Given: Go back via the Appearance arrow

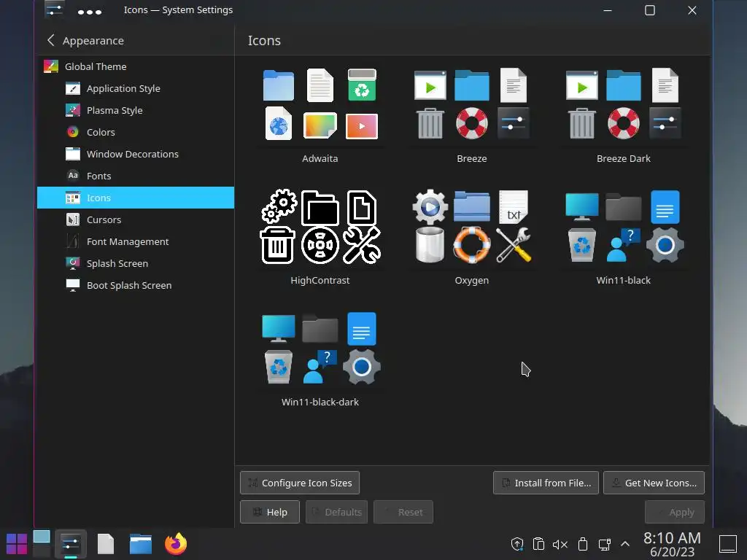Looking at the screenshot, I should (50, 41).
